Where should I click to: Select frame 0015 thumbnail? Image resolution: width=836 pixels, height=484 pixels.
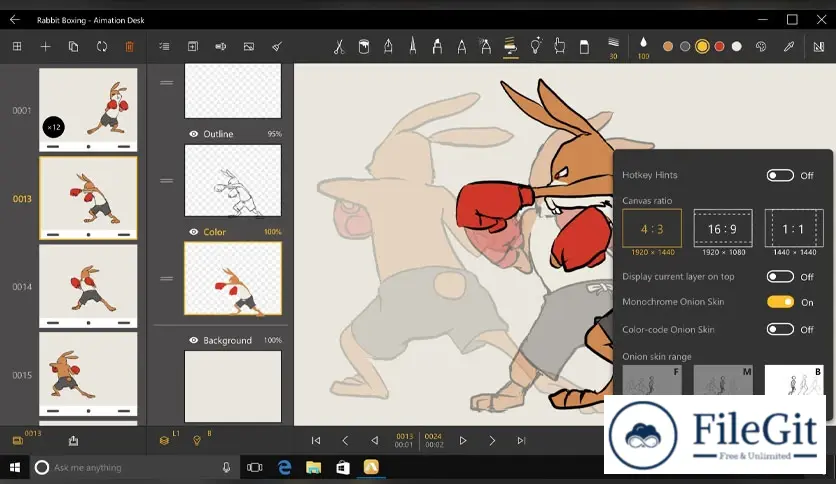tap(88, 374)
